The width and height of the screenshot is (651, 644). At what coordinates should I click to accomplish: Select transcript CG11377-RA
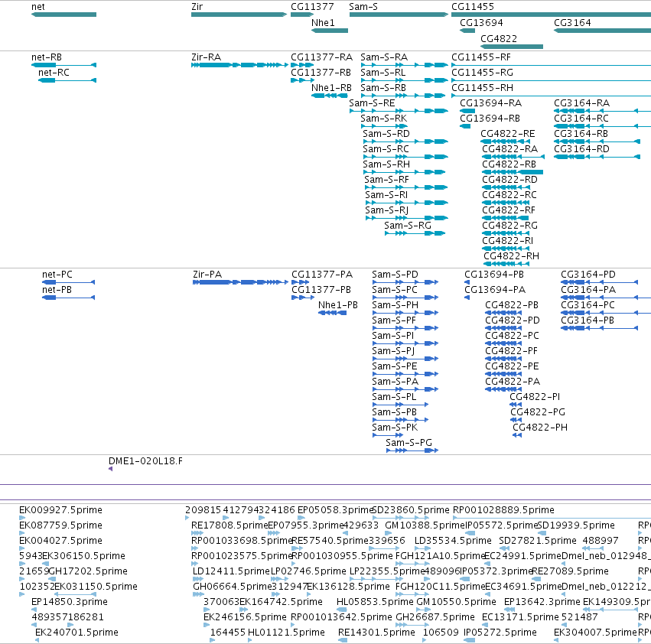[302, 65]
